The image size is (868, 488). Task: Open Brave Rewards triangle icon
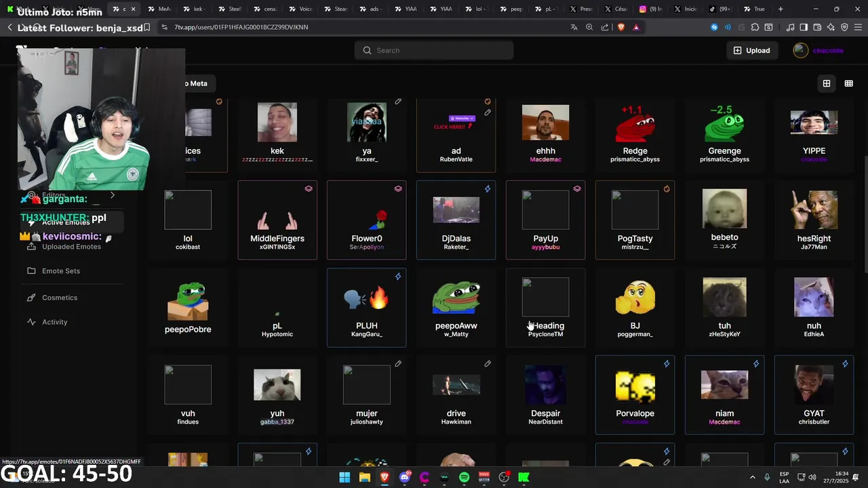tap(636, 27)
